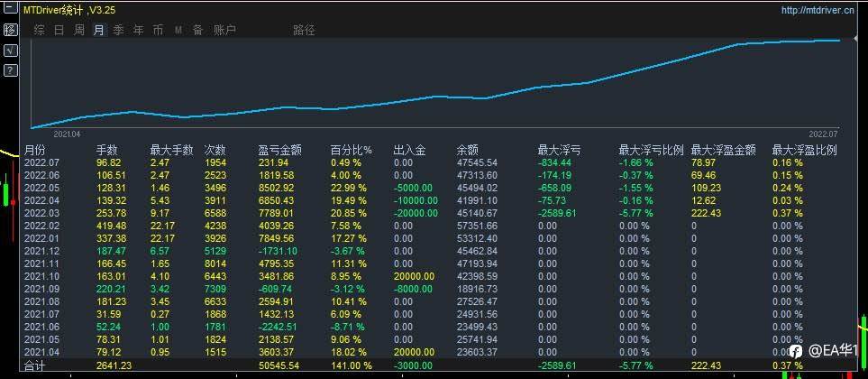Select the 2022.07 month row label
This screenshot has height=379, width=868.
tap(42, 163)
